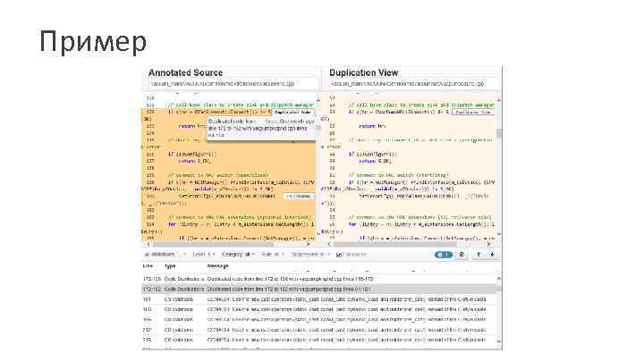Click the Line column header

tap(148, 266)
